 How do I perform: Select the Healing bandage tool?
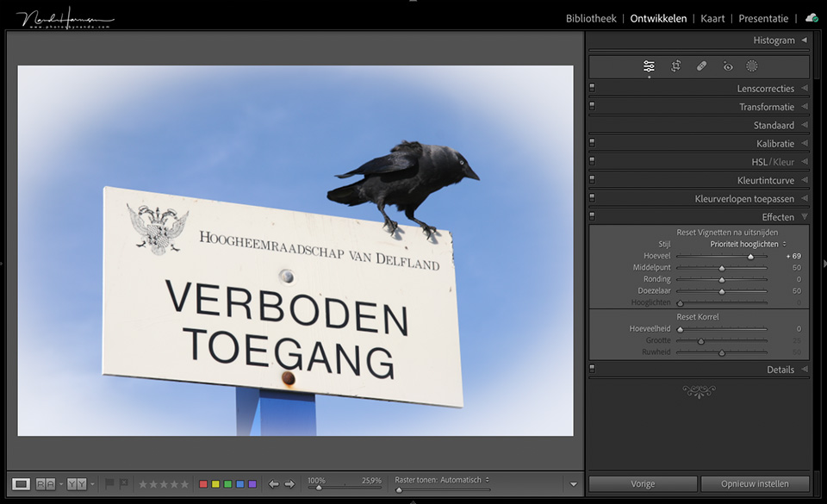(x=701, y=65)
